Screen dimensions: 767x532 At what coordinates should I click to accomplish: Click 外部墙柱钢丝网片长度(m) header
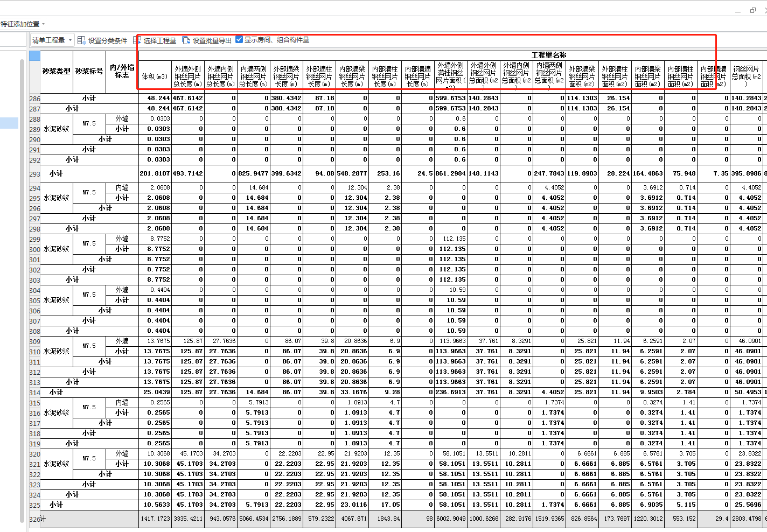pos(319,76)
